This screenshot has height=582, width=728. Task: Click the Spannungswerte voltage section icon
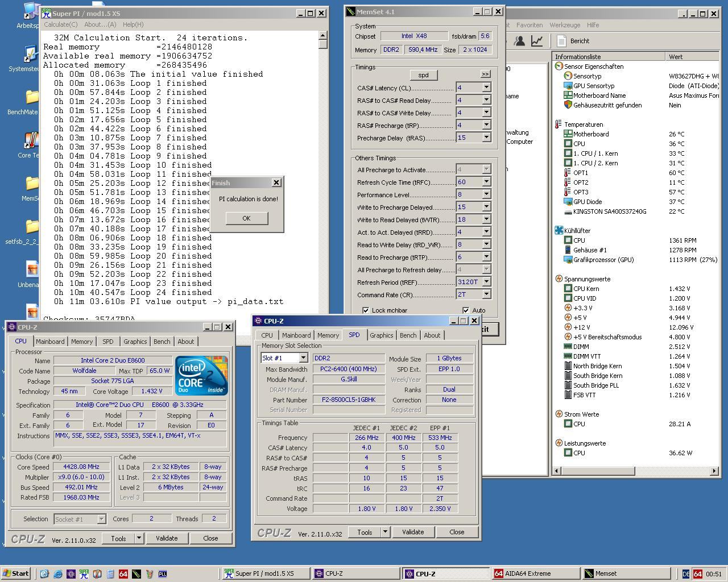coord(559,279)
